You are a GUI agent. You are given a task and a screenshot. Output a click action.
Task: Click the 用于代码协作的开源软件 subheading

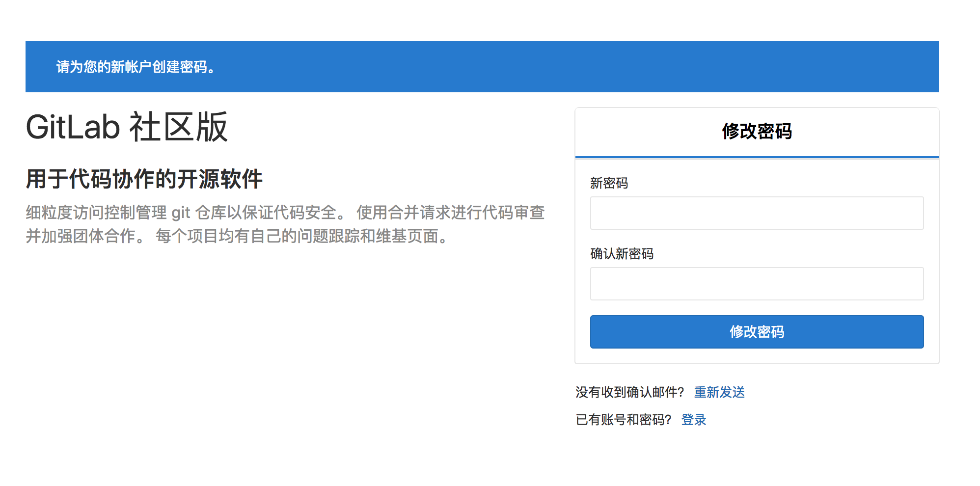[144, 179]
